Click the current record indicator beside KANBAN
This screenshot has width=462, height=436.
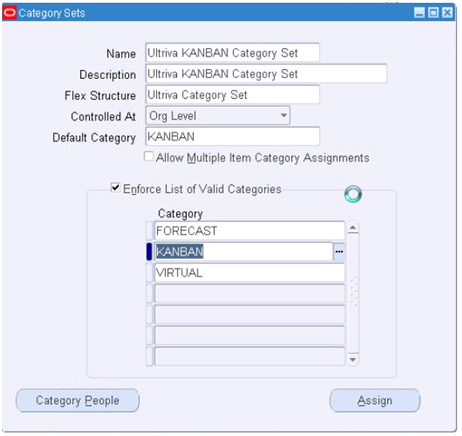click(149, 252)
